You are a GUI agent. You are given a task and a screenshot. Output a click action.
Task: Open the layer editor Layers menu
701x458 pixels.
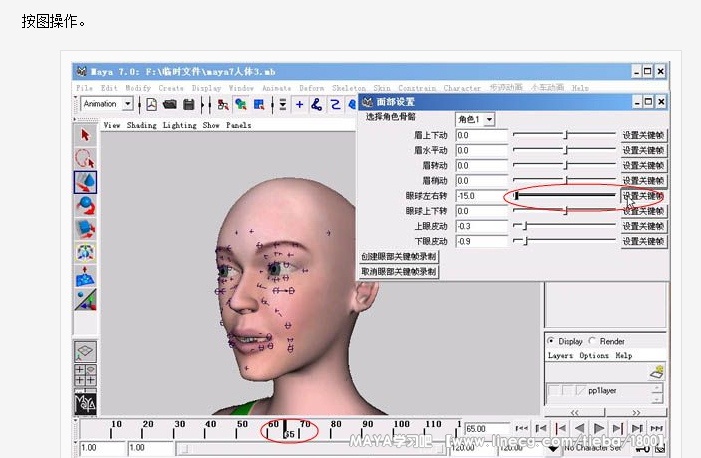click(560, 356)
